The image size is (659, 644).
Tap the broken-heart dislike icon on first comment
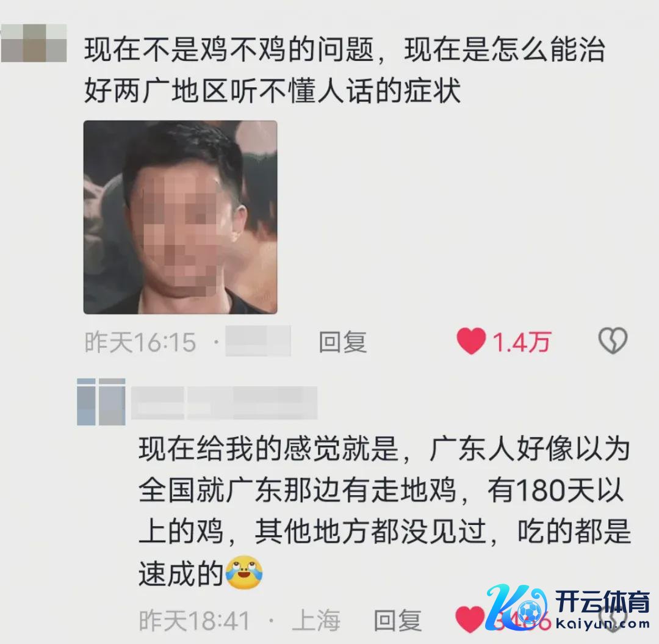coord(613,341)
